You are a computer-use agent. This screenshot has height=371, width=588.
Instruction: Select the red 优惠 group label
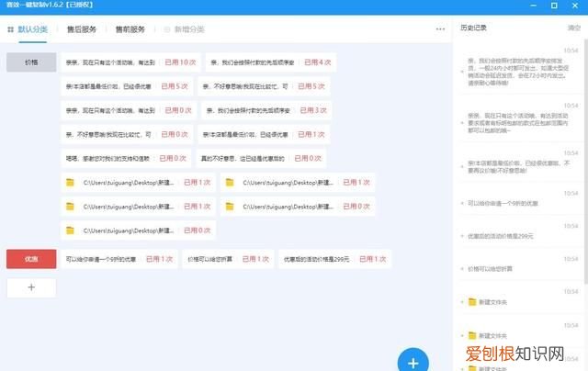(x=31, y=259)
